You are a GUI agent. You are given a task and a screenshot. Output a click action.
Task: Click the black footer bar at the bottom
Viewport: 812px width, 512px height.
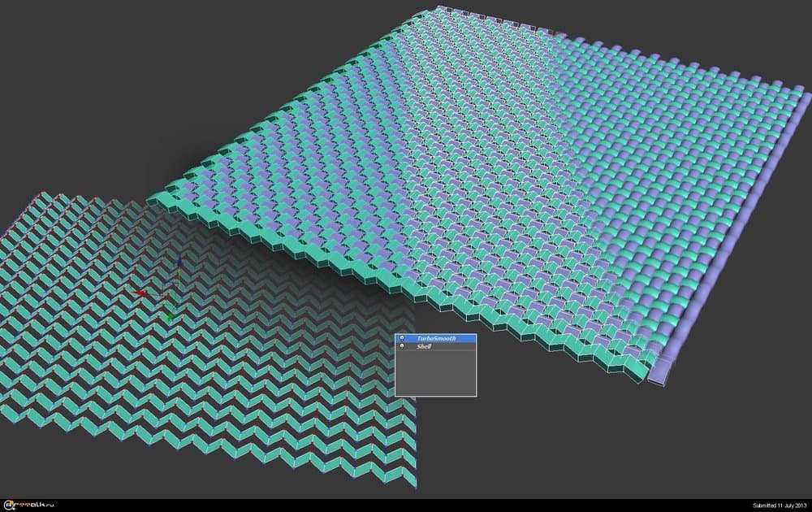[x=406, y=505]
